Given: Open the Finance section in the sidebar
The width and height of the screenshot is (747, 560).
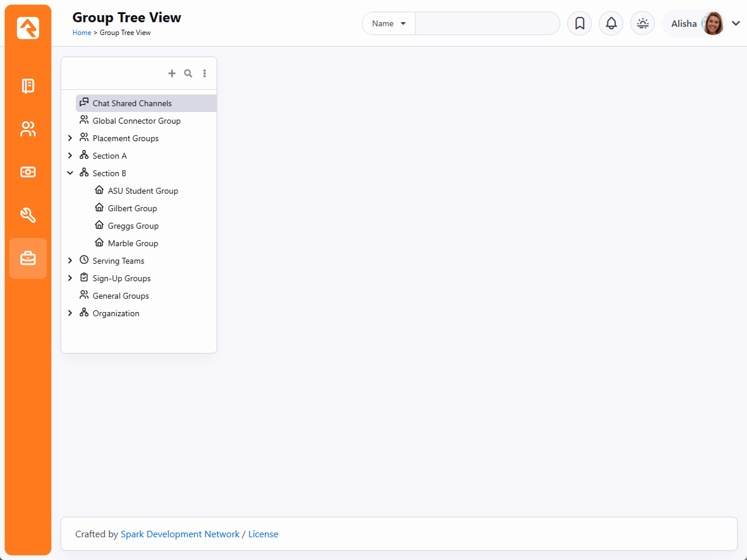Looking at the screenshot, I should 28,172.
